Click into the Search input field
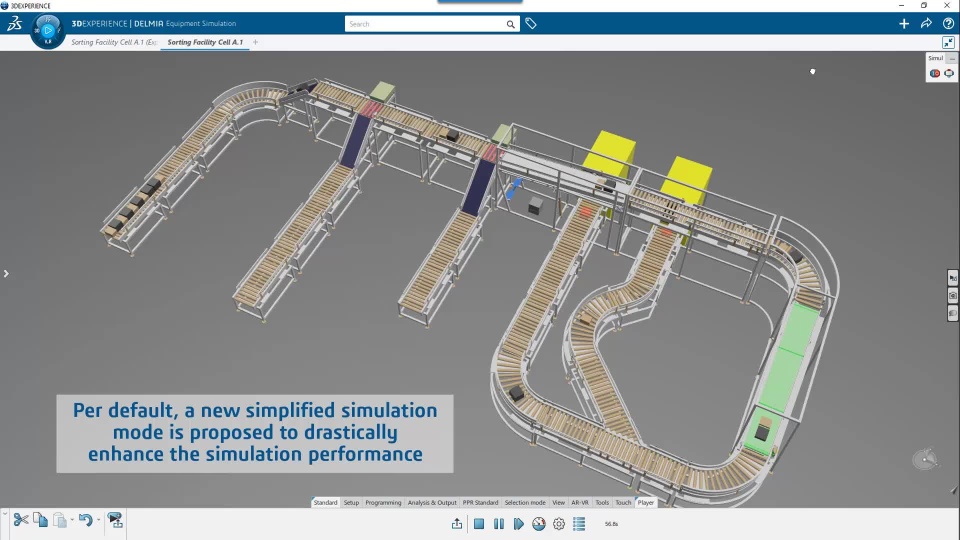This screenshot has width=960, height=540. point(426,24)
